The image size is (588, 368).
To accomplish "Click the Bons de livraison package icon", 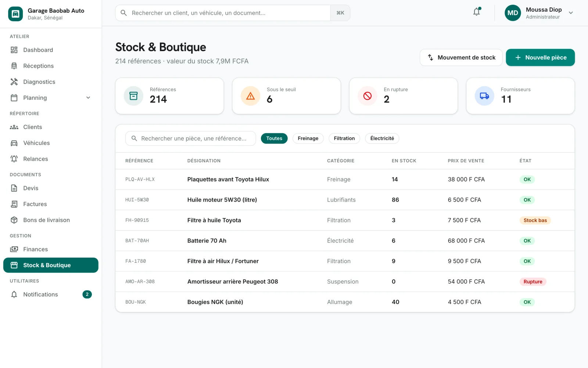I will click(x=14, y=220).
